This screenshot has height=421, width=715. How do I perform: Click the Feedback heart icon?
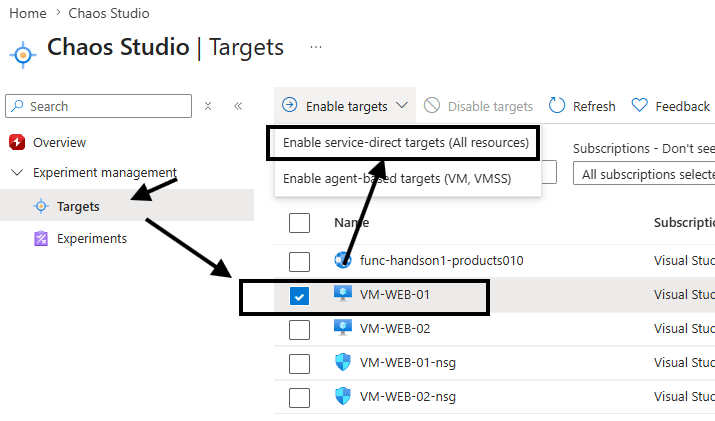pos(638,106)
